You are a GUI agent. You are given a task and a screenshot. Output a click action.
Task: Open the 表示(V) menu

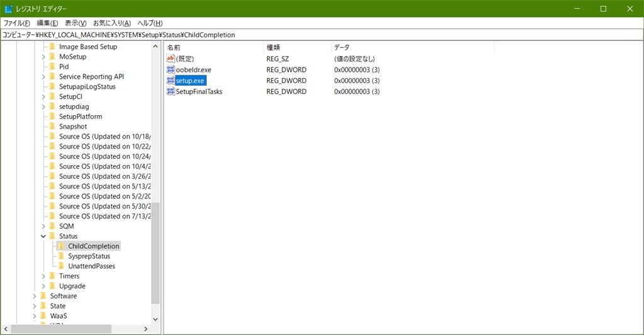click(75, 23)
